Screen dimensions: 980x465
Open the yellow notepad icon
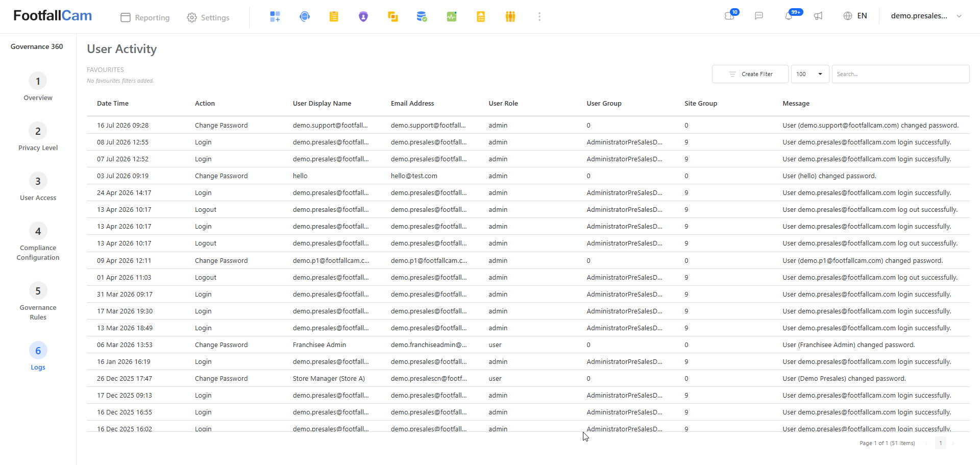pyautogui.click(x=334, y=17)
